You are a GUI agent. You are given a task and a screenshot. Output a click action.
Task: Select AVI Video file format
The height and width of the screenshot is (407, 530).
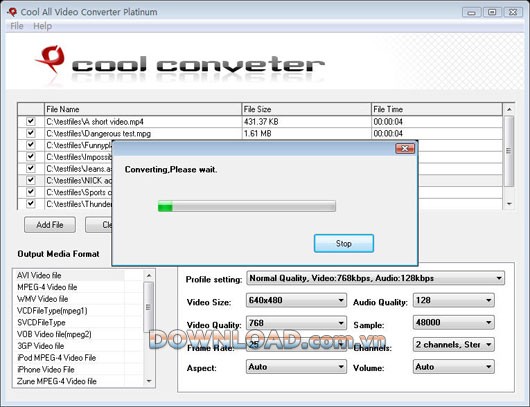point(39,276)
